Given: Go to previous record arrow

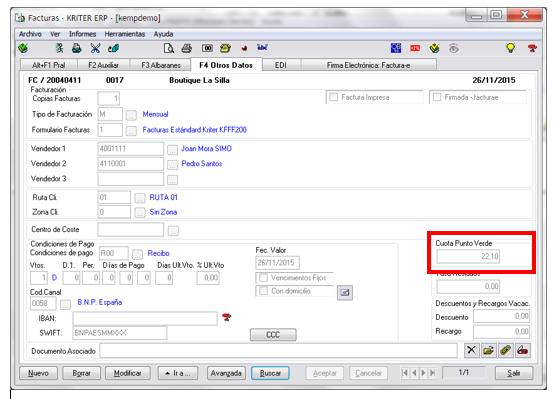Looking at the screenshot, I should [414, 373].
